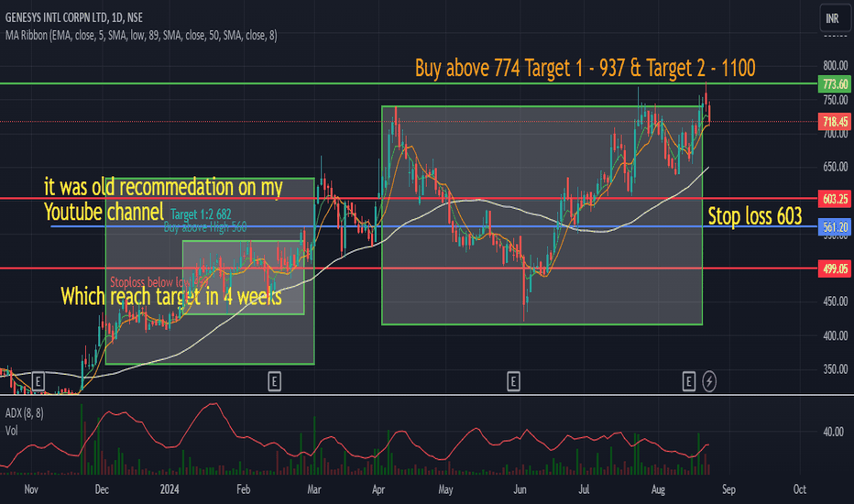Click 'it was old recommedation on my' text

[163, 187]
